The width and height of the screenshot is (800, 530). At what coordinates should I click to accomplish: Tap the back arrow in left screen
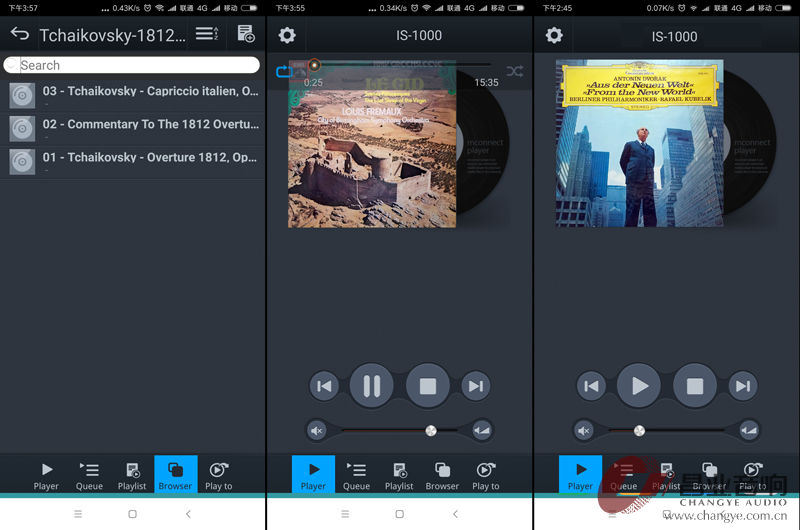point(20,34)
